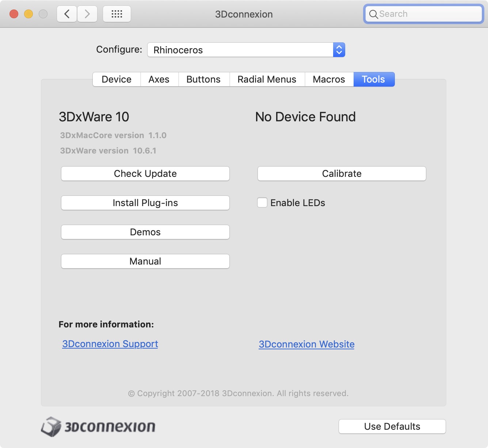This screenshot has width=488, height=448.
Task: Click the copyright 2007-2018 notice
Action: 238,394
